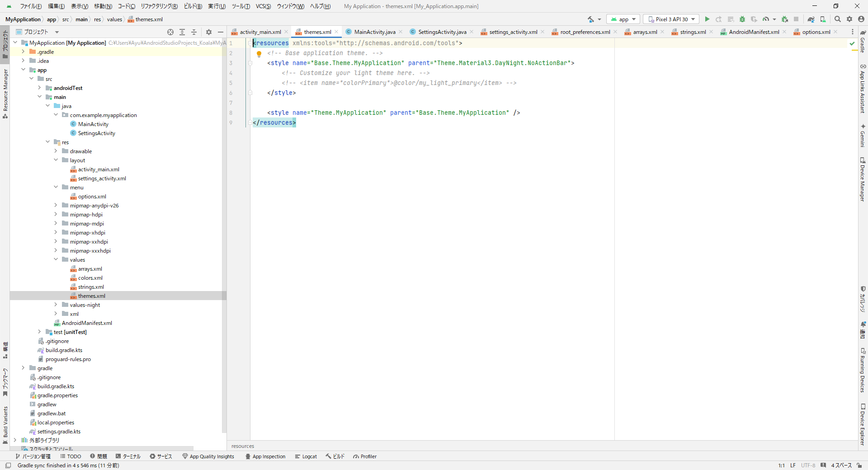Click the res breadcrumb in navigation bar
Viewport: 868px width, 470px height.
[x=97, y=19]
